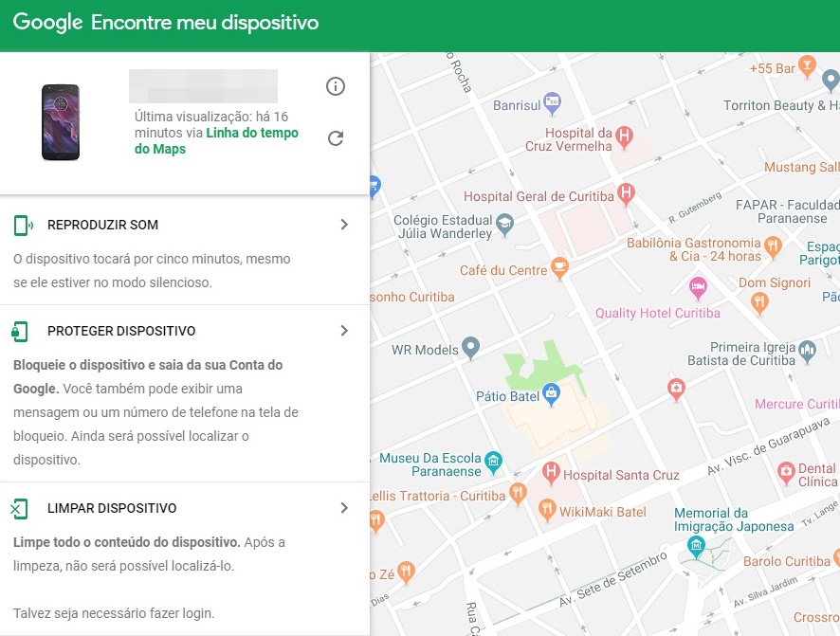Select the LIMPAR DISPOSITIVO heading
The height and width of the screenshot is (636, 840).
[x=112, y=508]
